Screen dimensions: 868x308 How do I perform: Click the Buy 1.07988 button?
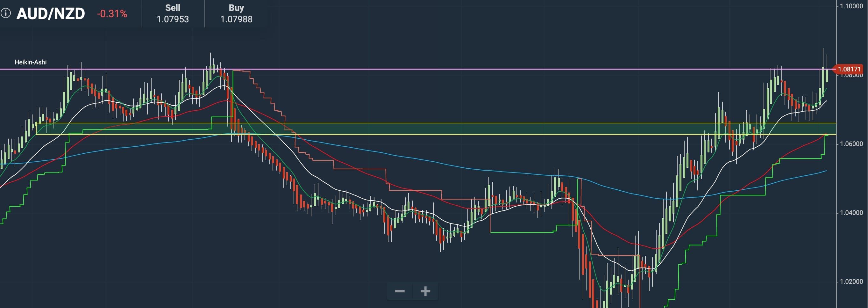click(x=236, y=13)
